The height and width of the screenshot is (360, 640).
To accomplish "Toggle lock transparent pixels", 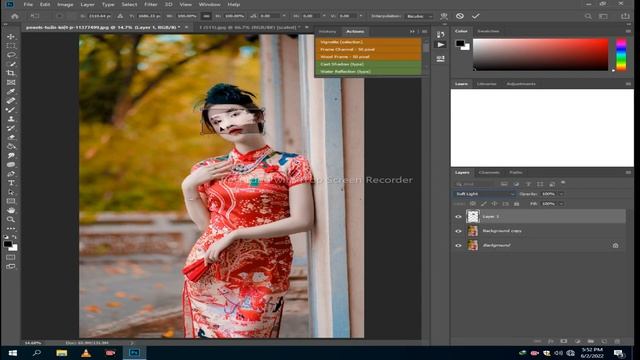I will coord(473,203).
